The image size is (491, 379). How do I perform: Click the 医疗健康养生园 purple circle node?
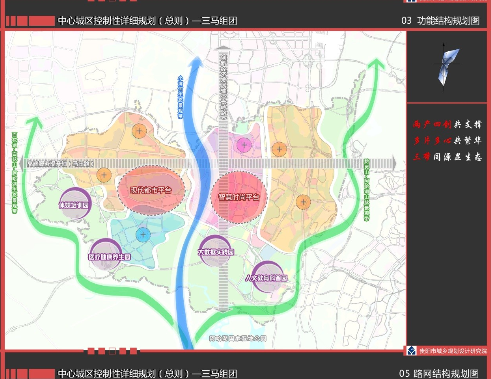pos(106,255)
